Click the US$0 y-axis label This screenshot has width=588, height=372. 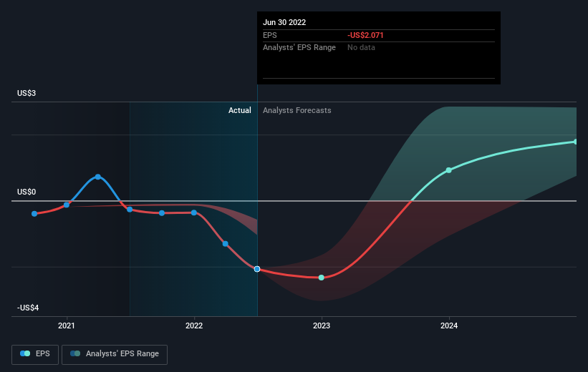point(26,192)
